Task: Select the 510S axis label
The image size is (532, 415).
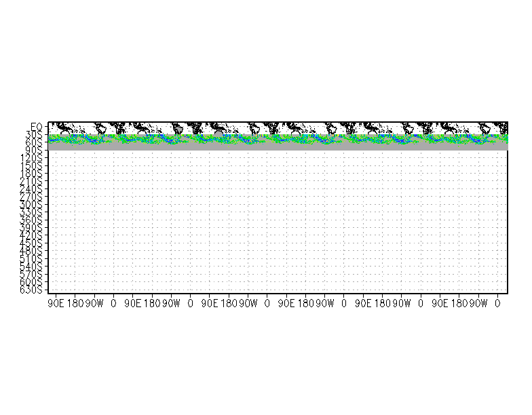Action: tap(31, 259)
